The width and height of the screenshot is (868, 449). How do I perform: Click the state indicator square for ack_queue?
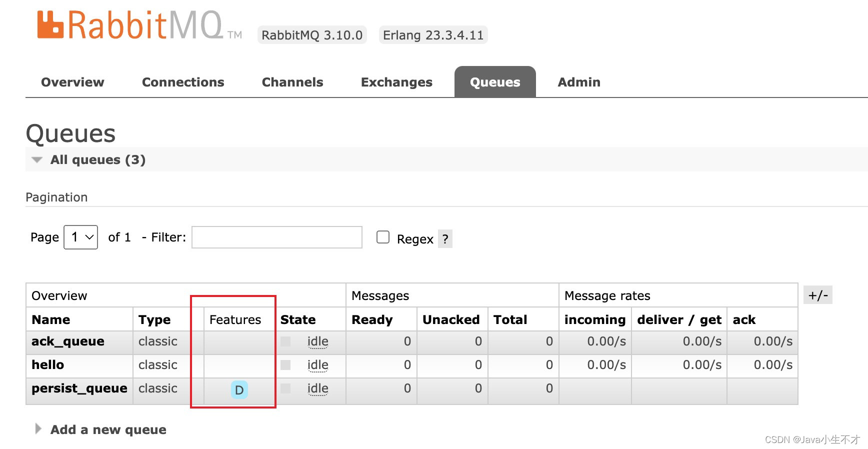tap(285, 341)
